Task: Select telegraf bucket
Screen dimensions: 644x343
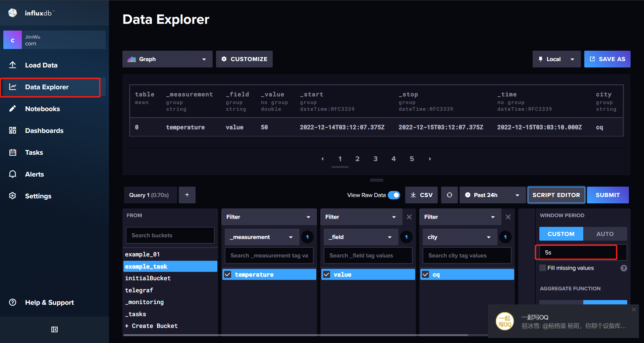Action: click(170, 290)
